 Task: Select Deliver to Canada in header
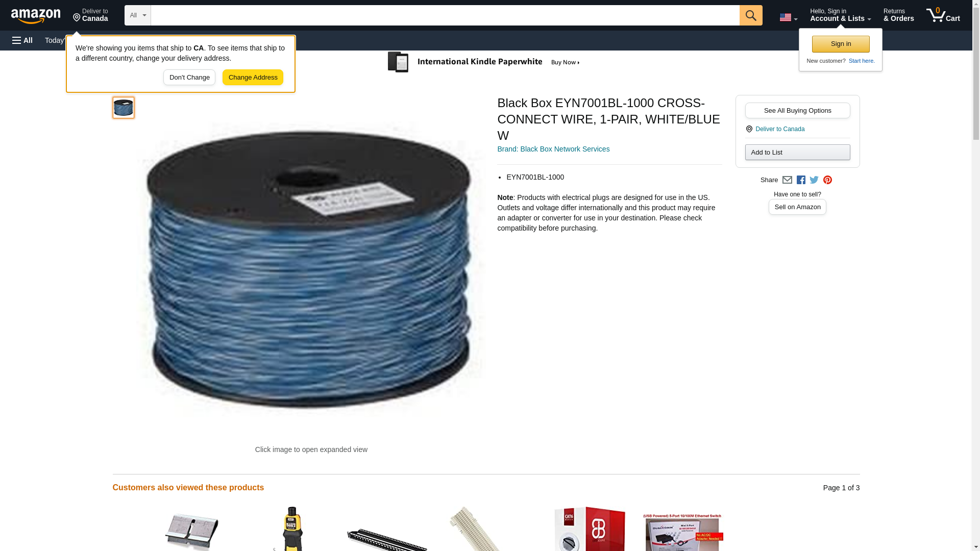(90, 15)
